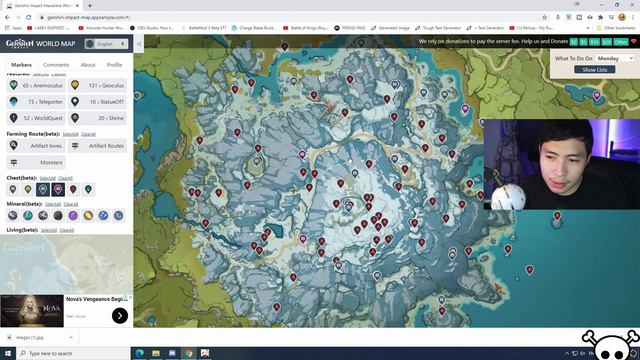This screenshot has height=360, width=640.
Task: Select the bright blue mineral icon
Action: point(103,216)
